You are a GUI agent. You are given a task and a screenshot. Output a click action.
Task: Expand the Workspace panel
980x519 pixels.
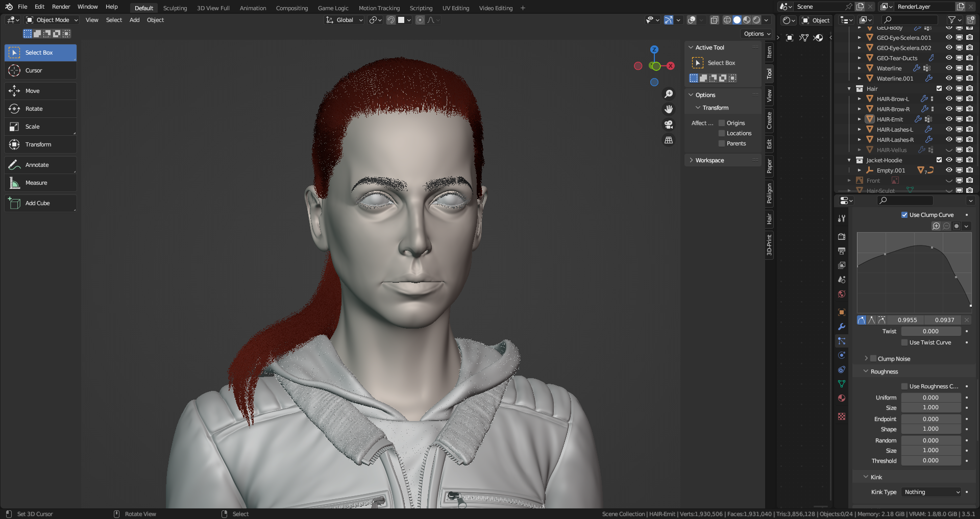click(709, 160)
